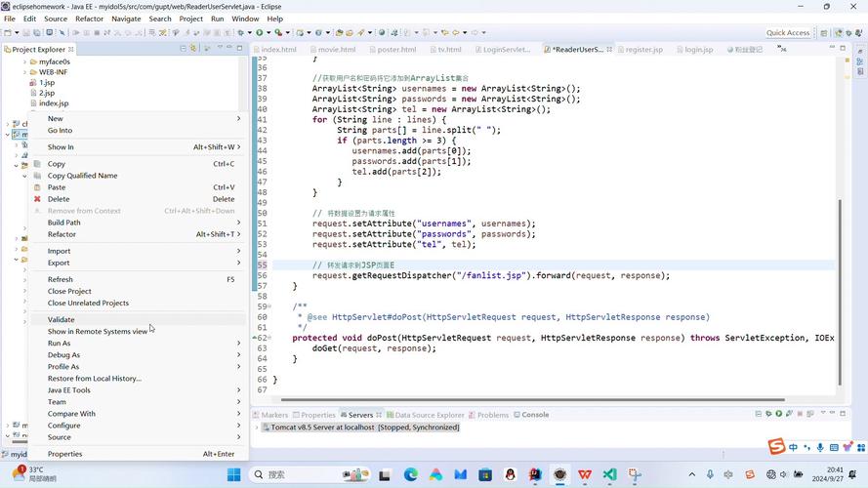This screenshot has height=488, width=868.
Task: Choose Close Project from context menu
Action: [139, 291]
